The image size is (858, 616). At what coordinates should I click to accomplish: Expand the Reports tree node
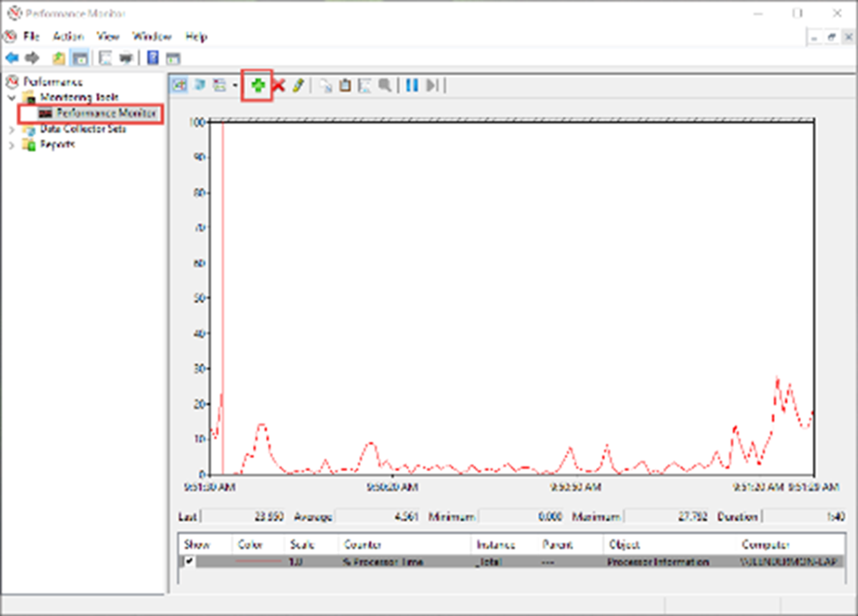(x=11, y=145)
